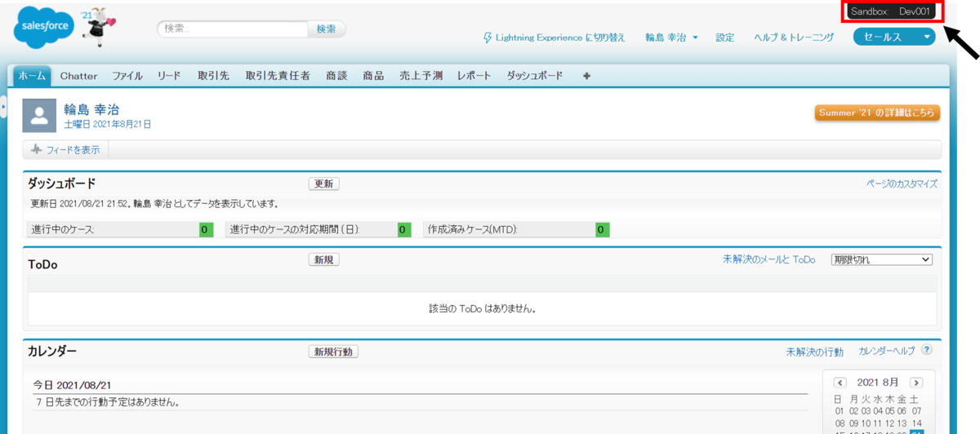Click the 作成済みケース(MTD) metric
The height and width of the screenshot is (434, 980).
(516, 229)
